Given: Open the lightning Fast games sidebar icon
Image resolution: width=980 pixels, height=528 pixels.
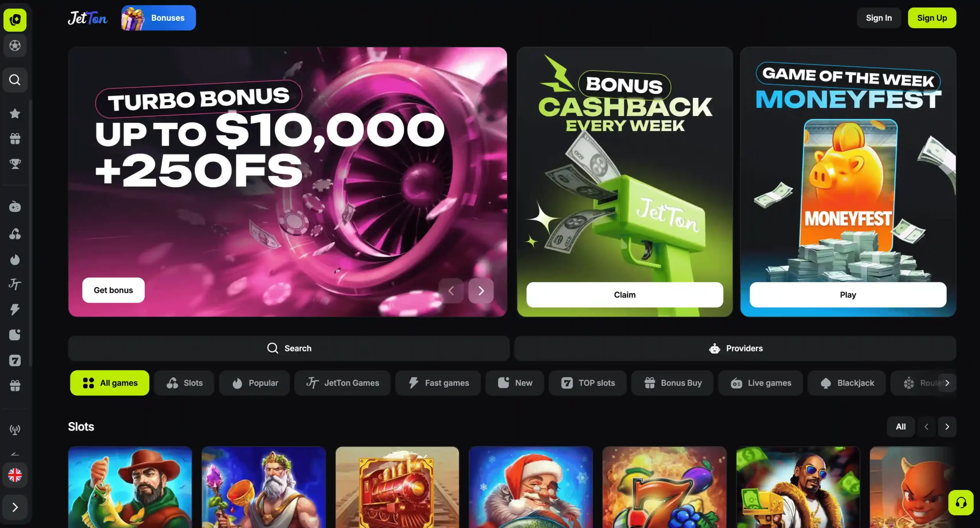Looking at the screenshot, I should 15,309.
